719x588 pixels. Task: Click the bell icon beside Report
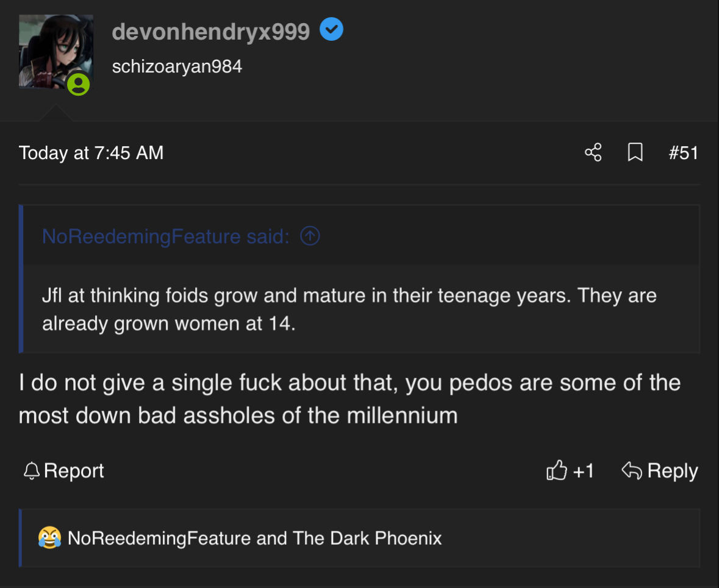tap(31, 471)
